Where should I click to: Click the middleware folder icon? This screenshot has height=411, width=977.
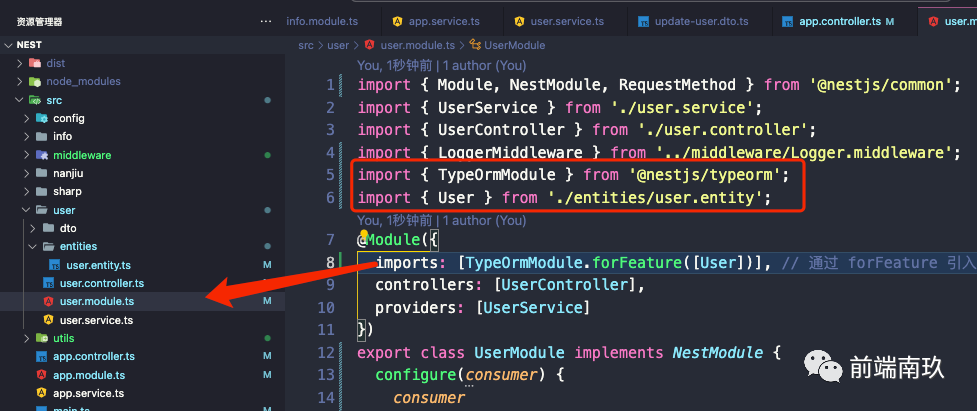pos(41,155)
